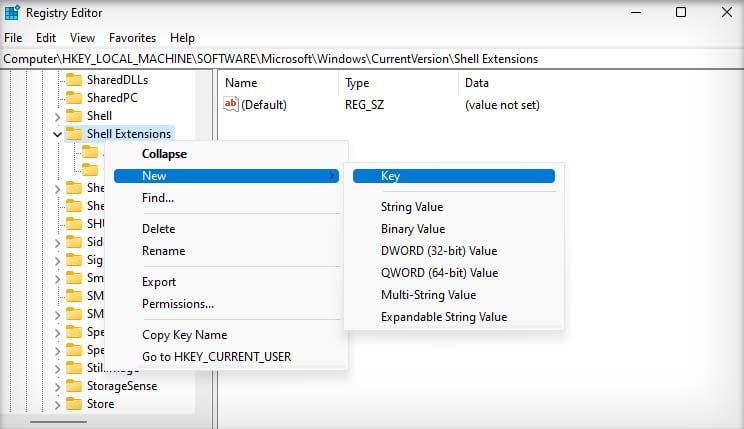This screenshot has width=744, height=429.
Task: Click the (Default) string value icon
Action: click(231, 104)
